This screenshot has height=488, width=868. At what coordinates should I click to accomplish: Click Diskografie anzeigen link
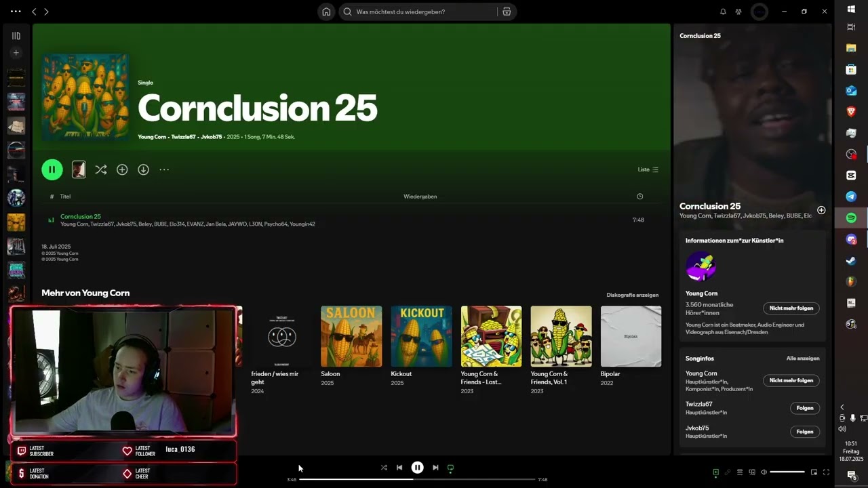click(632, 295)
